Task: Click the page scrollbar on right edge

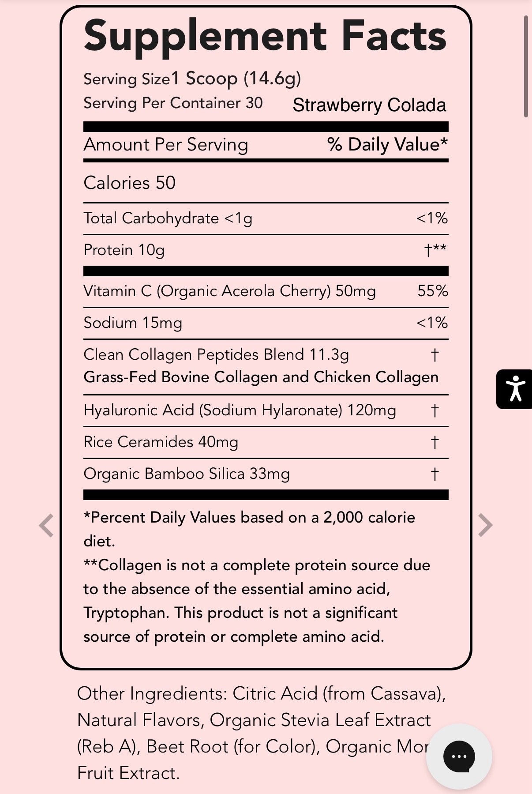Action: [x=526, y=66]
